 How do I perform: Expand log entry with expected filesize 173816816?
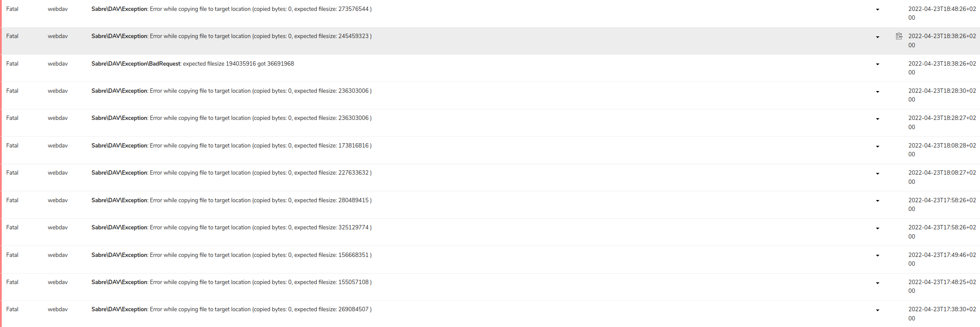pos(877,146)
